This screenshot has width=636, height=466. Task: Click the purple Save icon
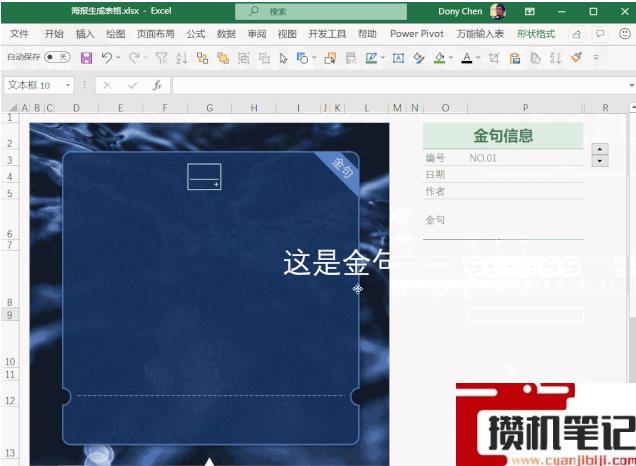pyautogui.click(x=86, y=58)
